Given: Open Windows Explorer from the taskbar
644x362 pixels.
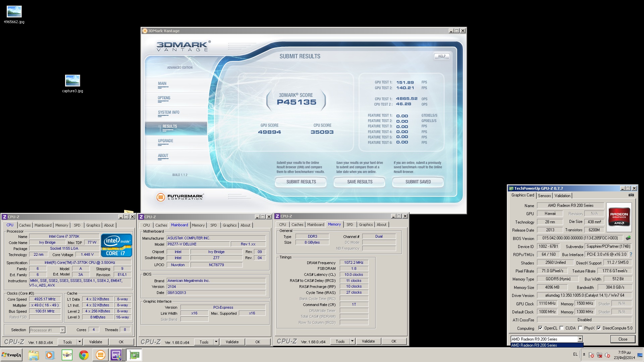Looking at the screenshot, I should [x=33, y=355].
